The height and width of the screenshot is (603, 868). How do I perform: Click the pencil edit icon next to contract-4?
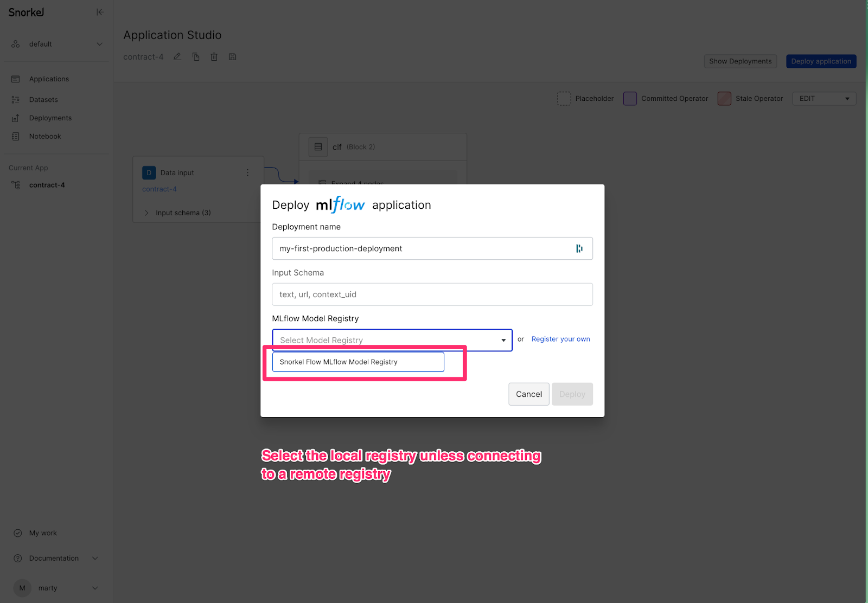click(x=177, y=57)
